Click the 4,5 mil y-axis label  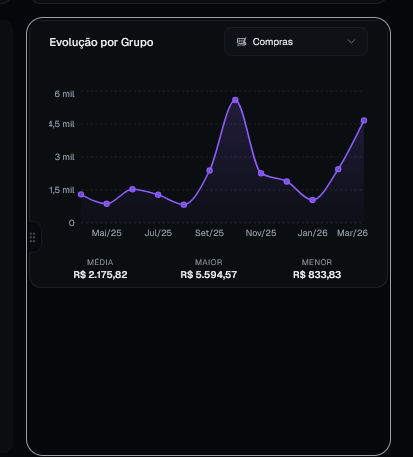click(x=62, y=124)
